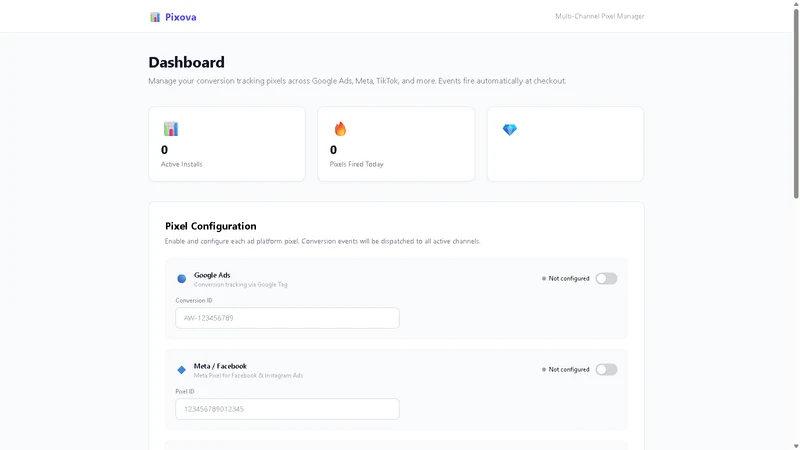Screen dimensions: 800x450
Task: Click the Google Ads Conversion ID field
Action: pyautogui.click(x=287, y=318)
